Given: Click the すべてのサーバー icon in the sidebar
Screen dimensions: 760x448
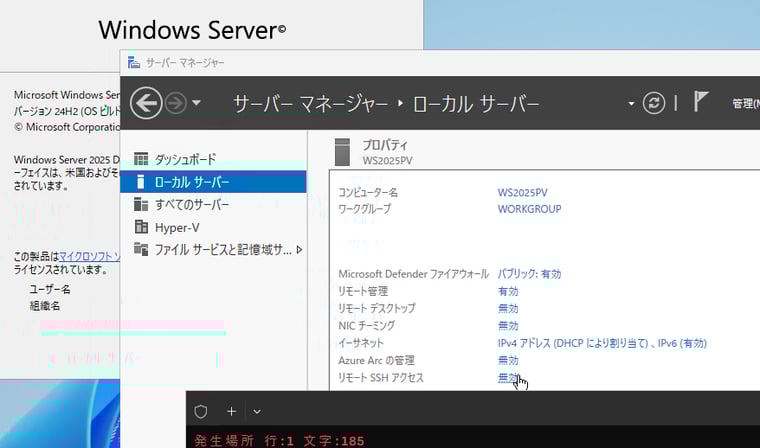Looking at the screenshot, I should (x=141, y=204).
